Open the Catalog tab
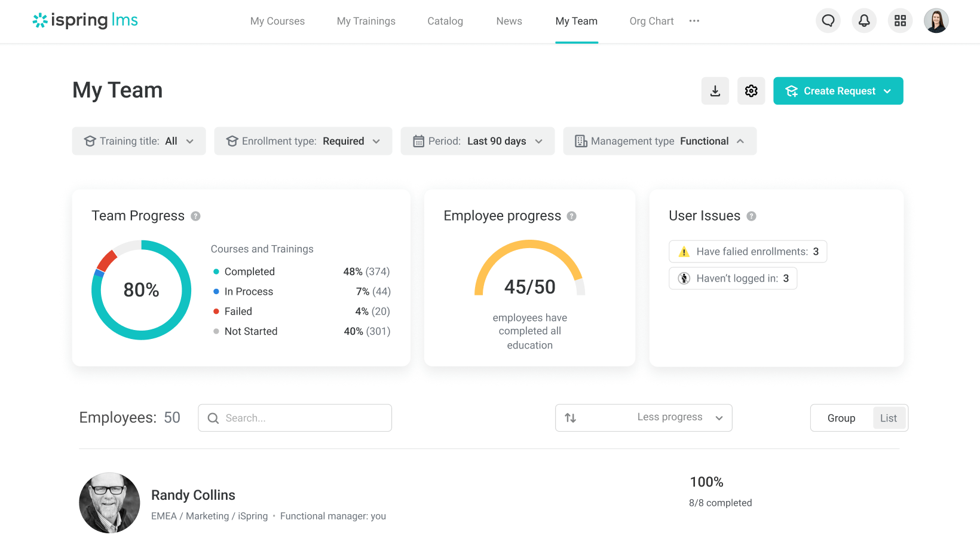Screen dimensions: 980x550 pyautogui.click(x=445, y=21)
